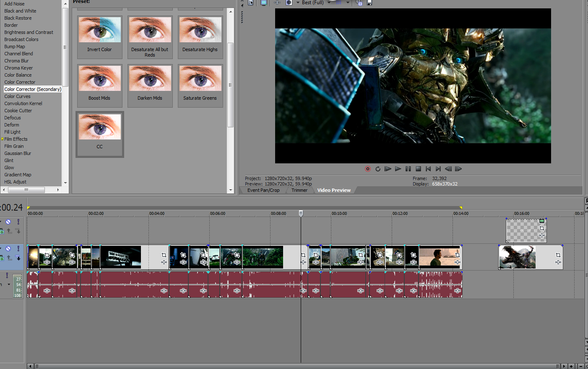Save the preview snapshot to file
The width and height of the screenshot is (588, 369).
[x=369, y=3]
